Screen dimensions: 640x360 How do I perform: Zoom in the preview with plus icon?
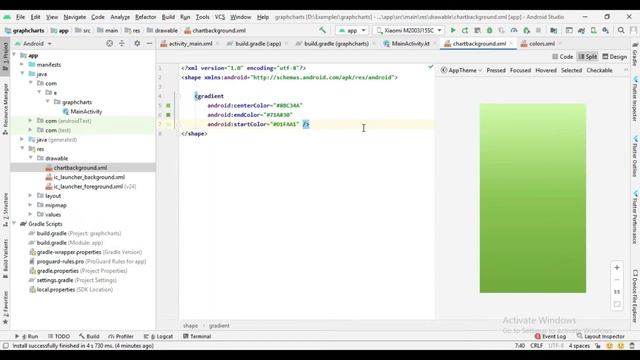point(617,267)
